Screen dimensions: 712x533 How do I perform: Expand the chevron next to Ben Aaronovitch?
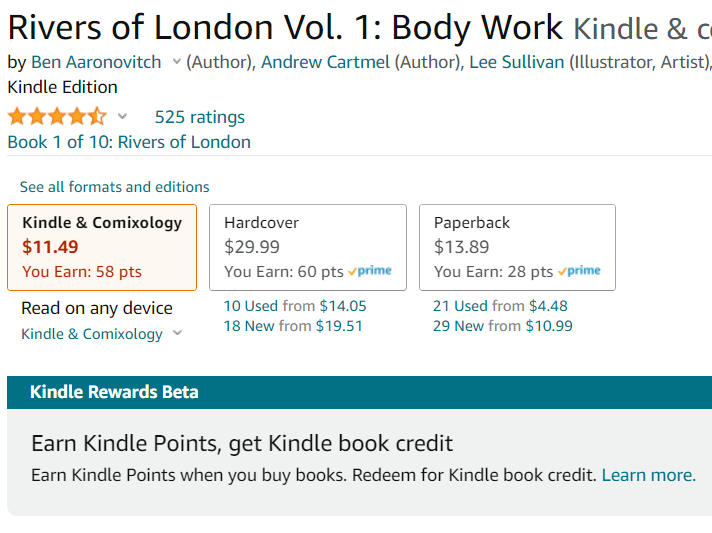pyautogui.click(x=176, y=62)
